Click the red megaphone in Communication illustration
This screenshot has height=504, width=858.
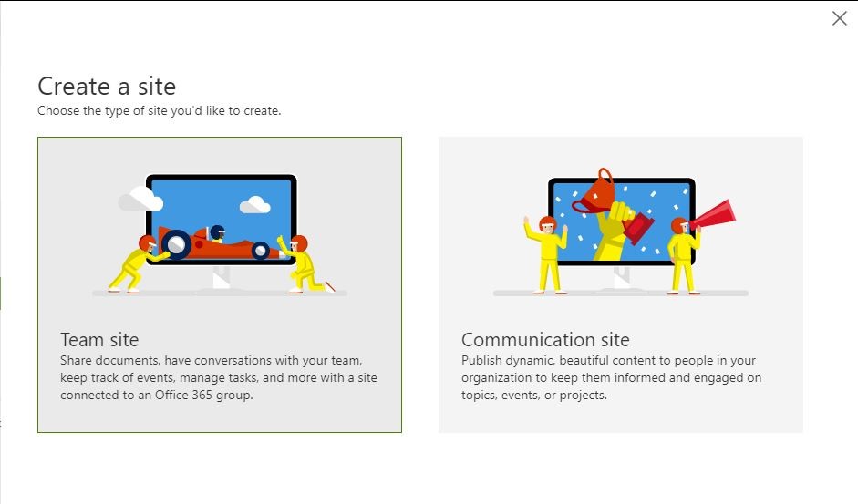tap(715, 215)
